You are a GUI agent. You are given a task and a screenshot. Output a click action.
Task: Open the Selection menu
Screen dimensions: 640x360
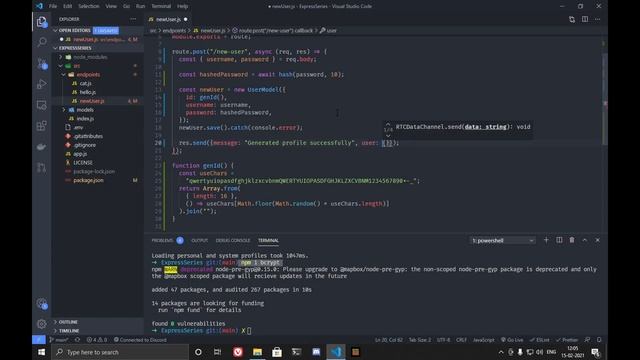click(x=89, y=6)
